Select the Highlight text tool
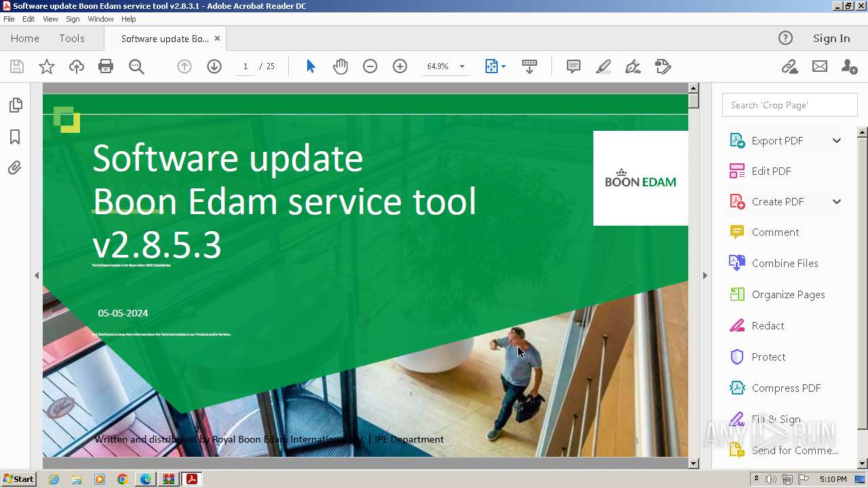 603,66
